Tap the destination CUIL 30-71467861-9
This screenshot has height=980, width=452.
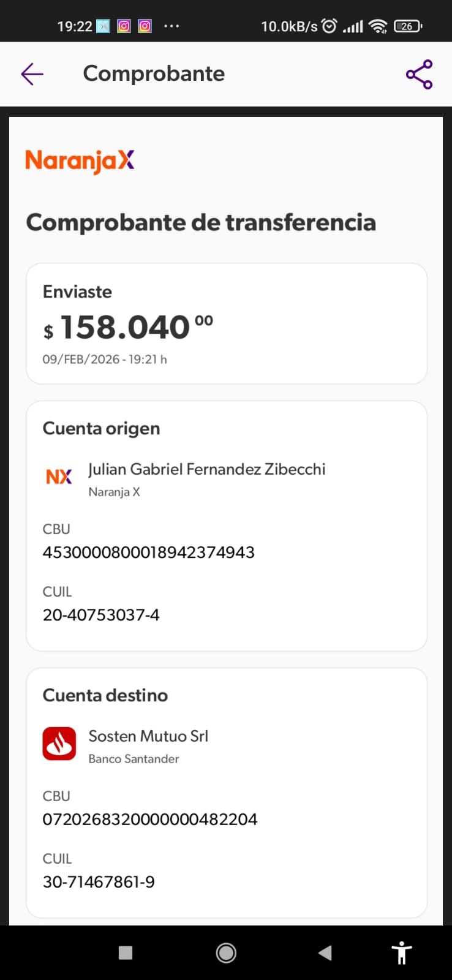pyautogui.click(x=99, y=881)
